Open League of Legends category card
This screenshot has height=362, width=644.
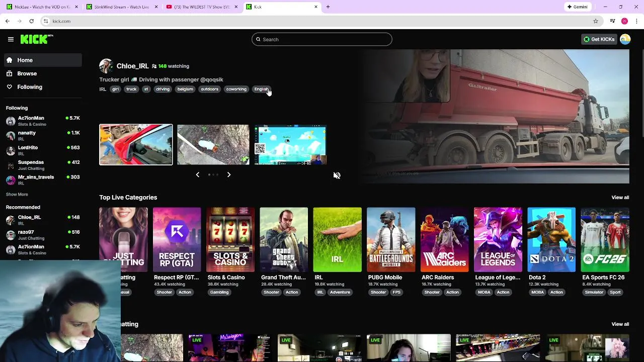[498, 239]
